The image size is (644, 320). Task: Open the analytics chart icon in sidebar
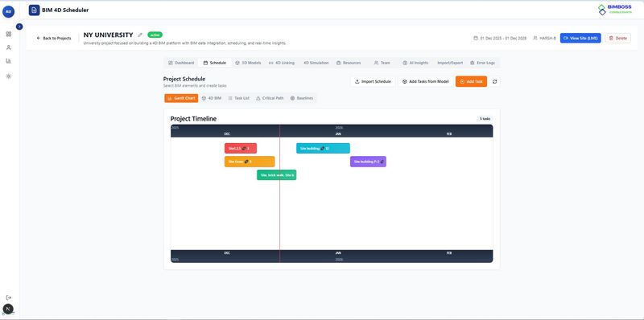[9, 61]
